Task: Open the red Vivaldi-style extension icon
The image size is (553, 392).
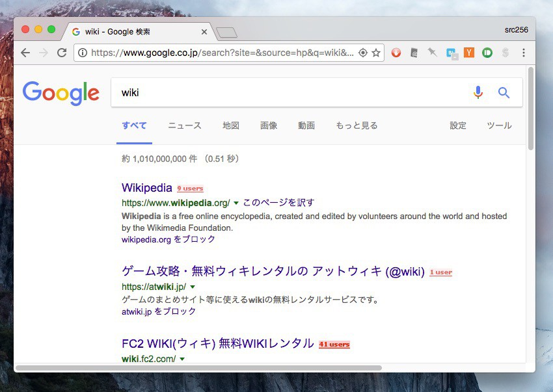Action: coord(396,53)
